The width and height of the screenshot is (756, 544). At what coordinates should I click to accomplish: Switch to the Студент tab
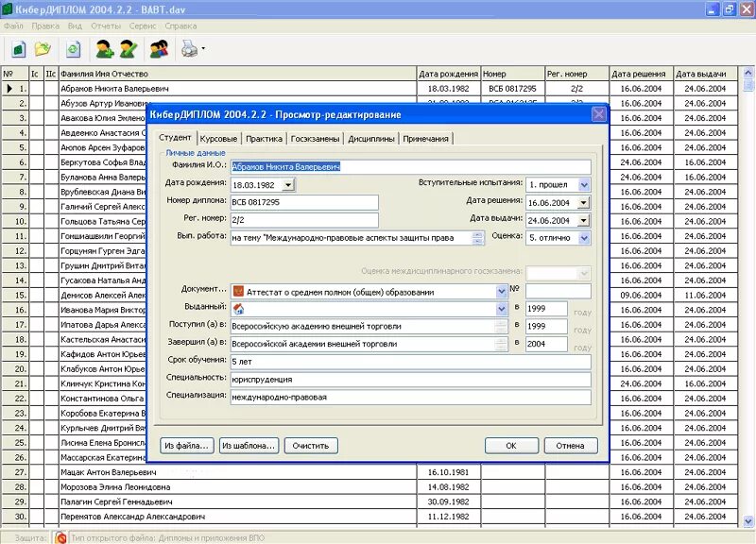175,138
